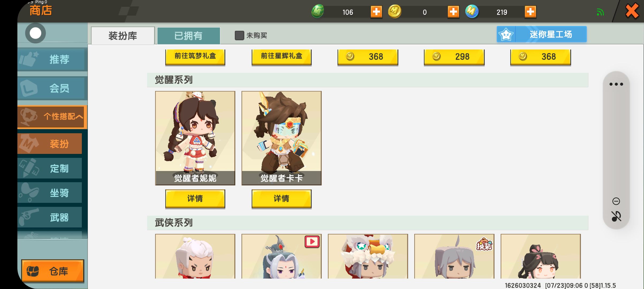Toggle the 未购买 checkbox filter

click(239, 35)
